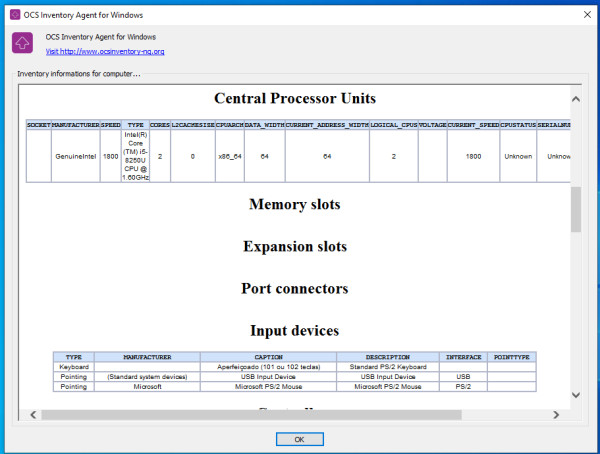The height and width of the screenshot is (454, 600).
Task: Click the horizontal scrollbar left arrow
Action: click(33, 415)
